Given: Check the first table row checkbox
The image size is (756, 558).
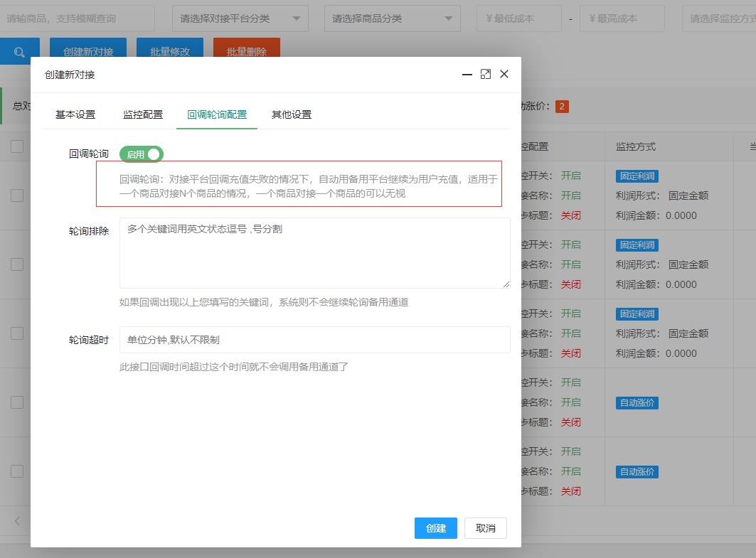Looking at the screenshot, I should click(x=17, y=195).
